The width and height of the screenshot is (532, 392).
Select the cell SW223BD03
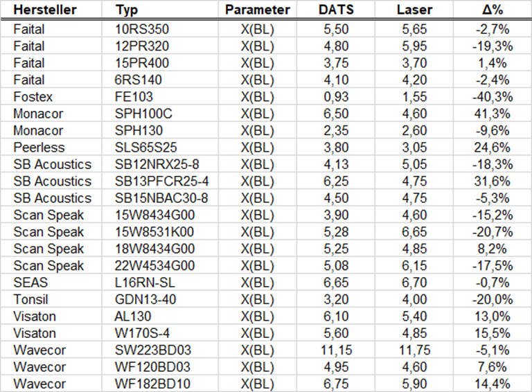coord(153,350)
